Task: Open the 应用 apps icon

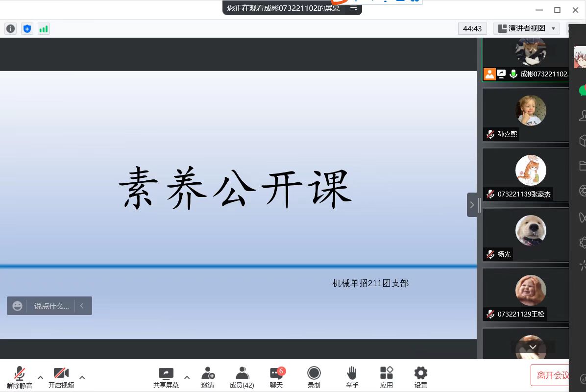Action: 387,377
